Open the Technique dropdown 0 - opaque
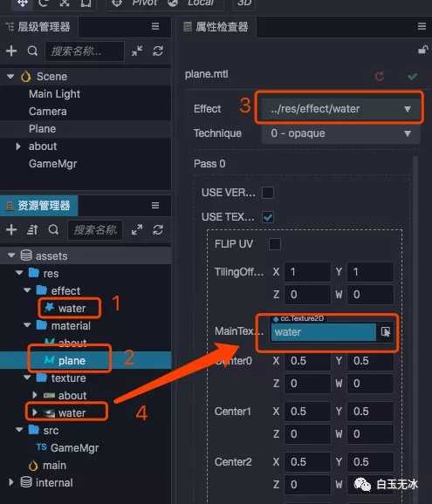 [341, 133]
